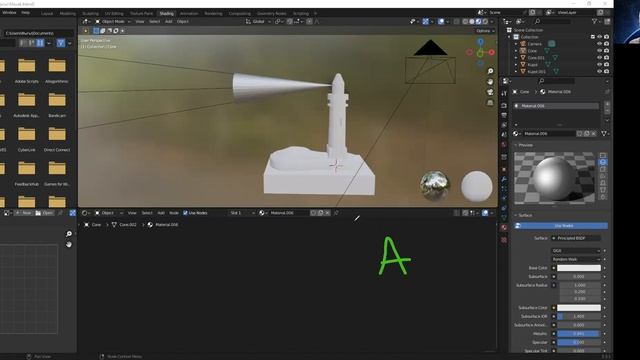Image resolution: width=640 pixels, height=360 pixels.
Task: Switch perspective/orthographic grid icon in viewport
Action: click(x=490, y=103)
